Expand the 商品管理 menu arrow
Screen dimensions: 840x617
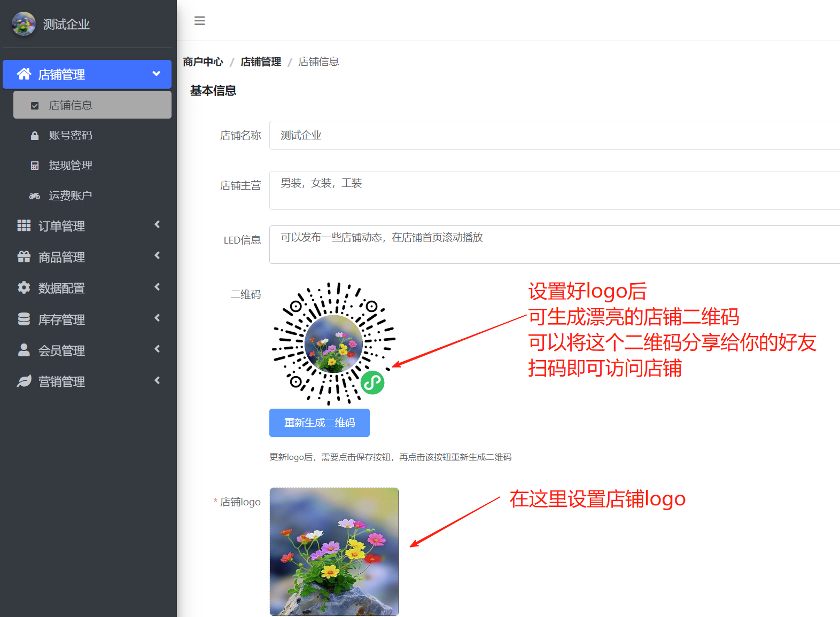[157, 255]
